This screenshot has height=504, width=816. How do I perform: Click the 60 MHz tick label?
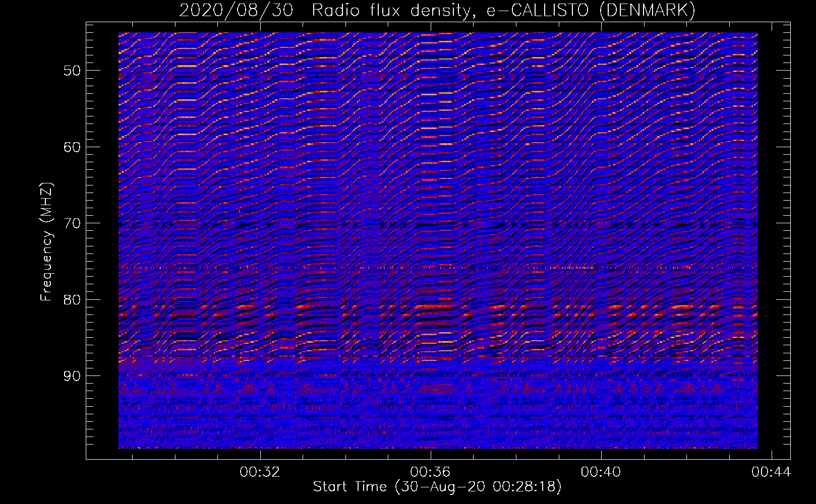pos(72,147)
